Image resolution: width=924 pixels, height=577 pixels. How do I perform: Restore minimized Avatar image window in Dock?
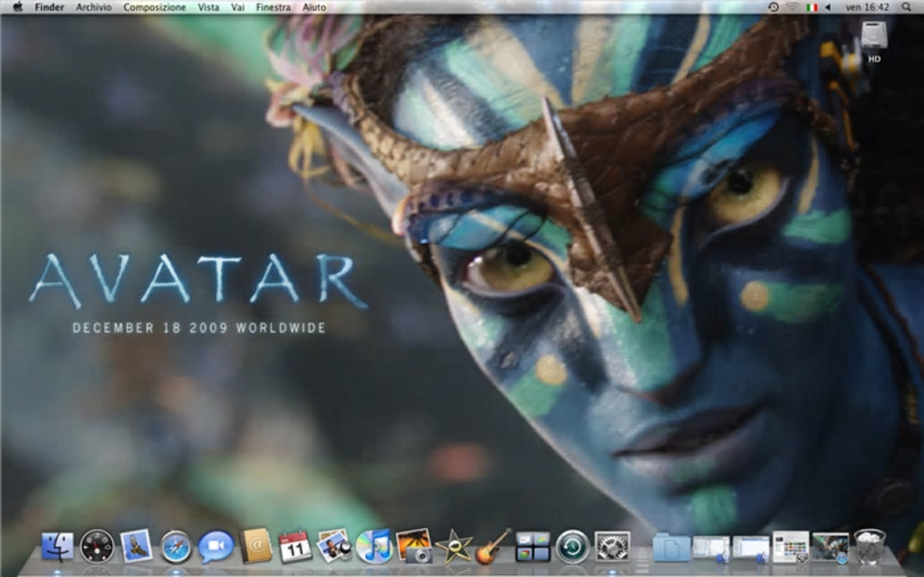(831, 547)
